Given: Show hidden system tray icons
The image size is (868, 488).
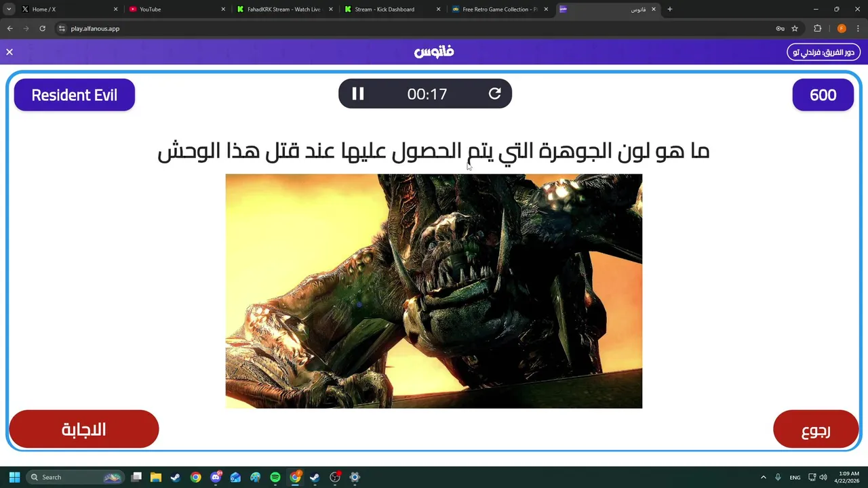Looking at the screenshot, I should (x=764, y=477).
